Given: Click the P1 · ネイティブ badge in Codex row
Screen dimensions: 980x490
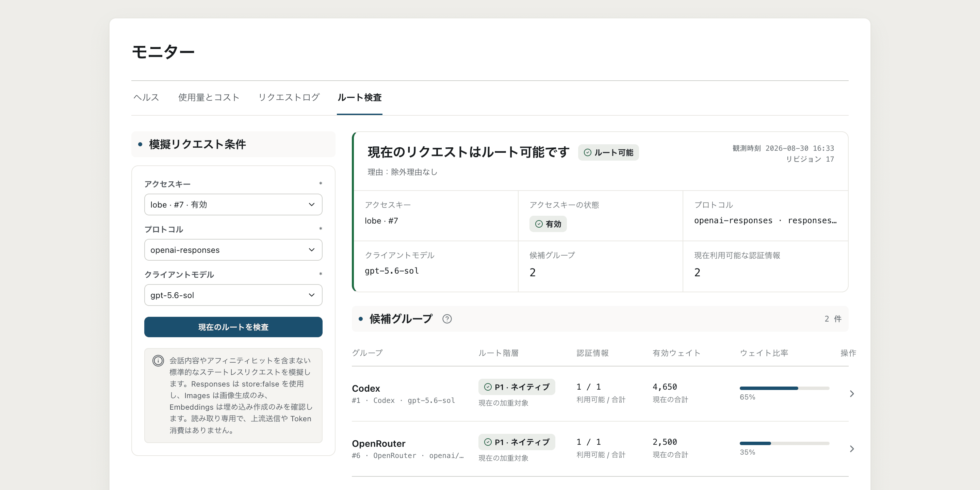Looking at the screenshot, I should 517,387.
